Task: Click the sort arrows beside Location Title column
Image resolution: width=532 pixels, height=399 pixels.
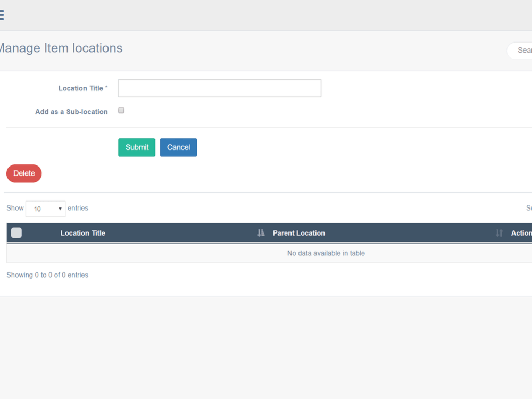Action: [x=260, y=233]
